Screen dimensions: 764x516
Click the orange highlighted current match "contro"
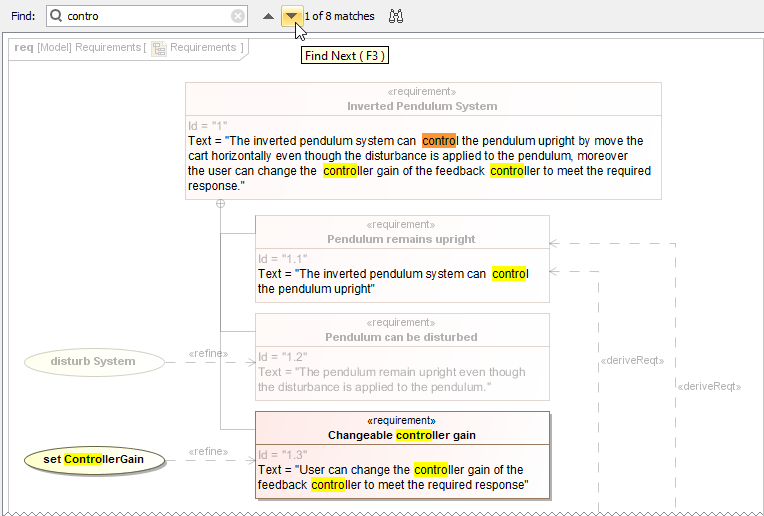pos(439,141)
